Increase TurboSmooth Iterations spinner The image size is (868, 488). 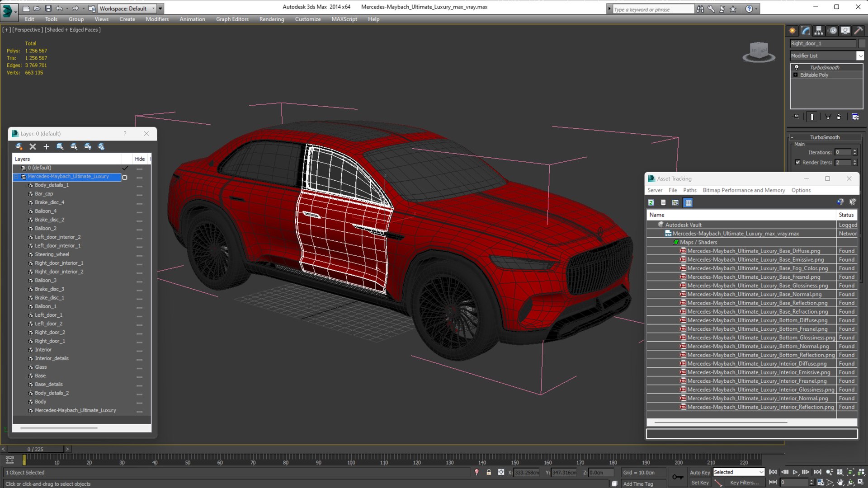854,151
